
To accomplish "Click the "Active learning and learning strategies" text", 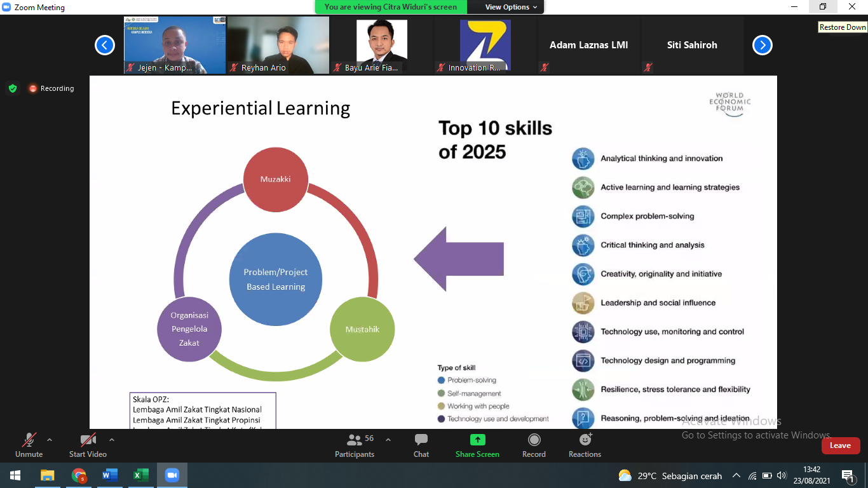I will (670, 187).
